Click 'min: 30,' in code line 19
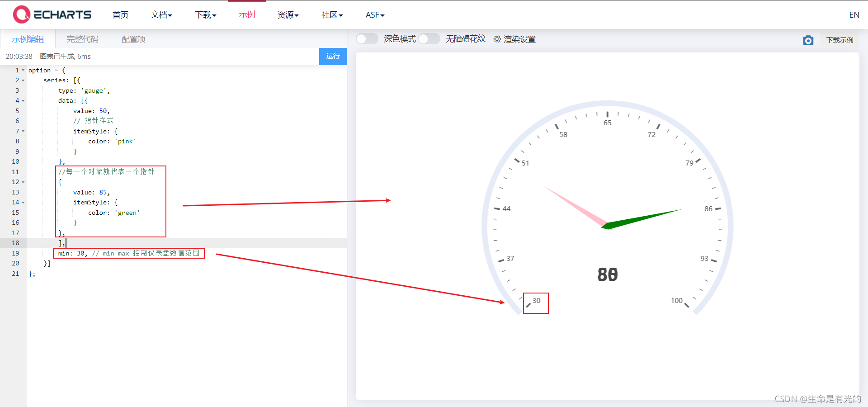This screenshot has width=868, height=407. pyautogui.click(x=72, y=254)
